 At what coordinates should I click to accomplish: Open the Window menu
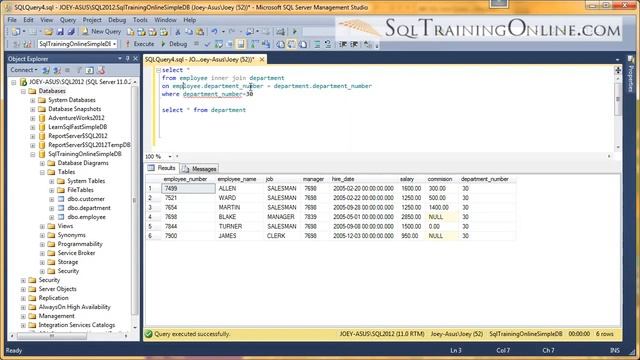pos(165,20)
